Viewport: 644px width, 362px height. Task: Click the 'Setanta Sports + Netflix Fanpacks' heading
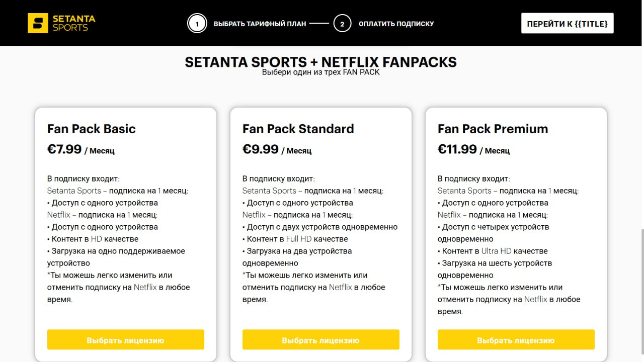pyautogui.click(x=320, y=62)
